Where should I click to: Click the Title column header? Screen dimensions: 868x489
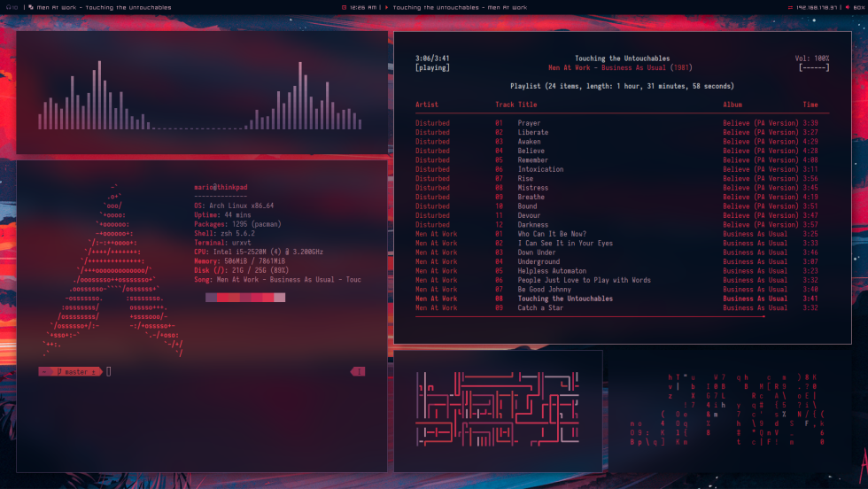tap(527, 105)
